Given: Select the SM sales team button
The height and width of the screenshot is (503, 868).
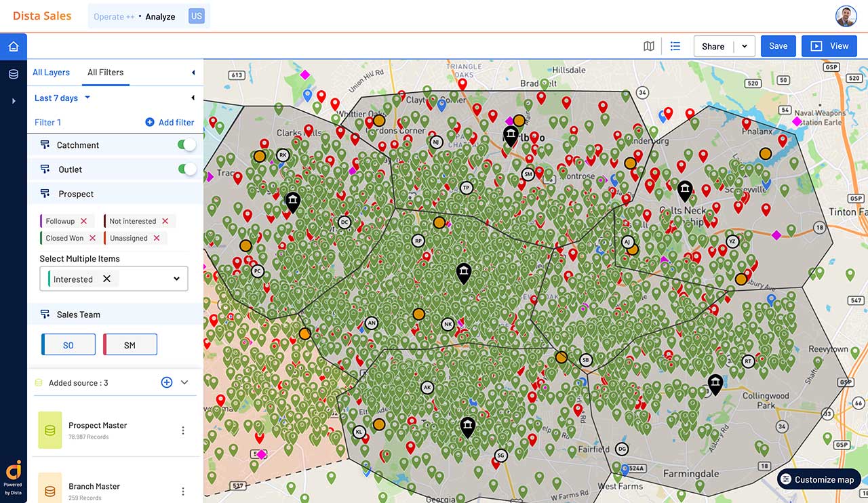Looking at the screenshot, I should pos(130,344).
